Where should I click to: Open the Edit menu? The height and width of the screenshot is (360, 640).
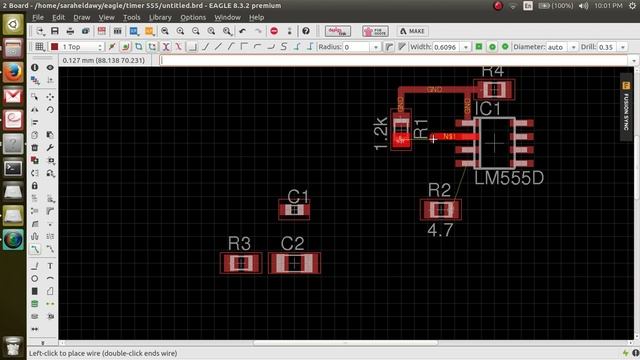click(58, 17)
